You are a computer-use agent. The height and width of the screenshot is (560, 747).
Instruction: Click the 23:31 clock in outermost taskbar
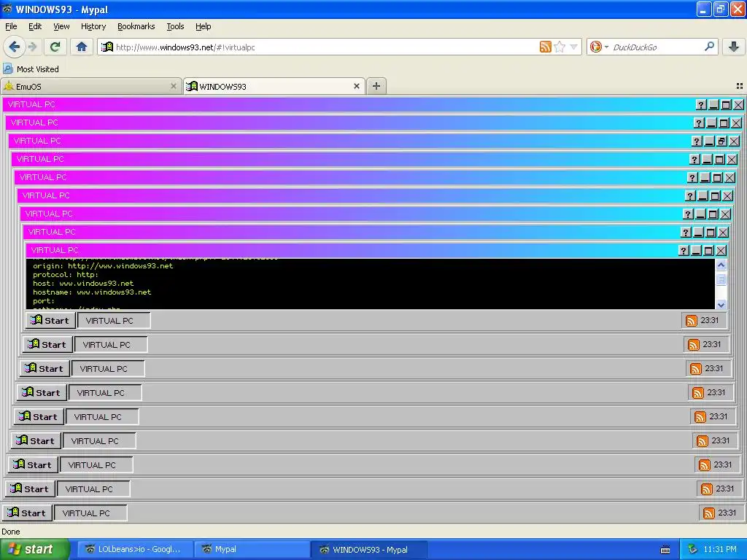(x=727, y=513)
